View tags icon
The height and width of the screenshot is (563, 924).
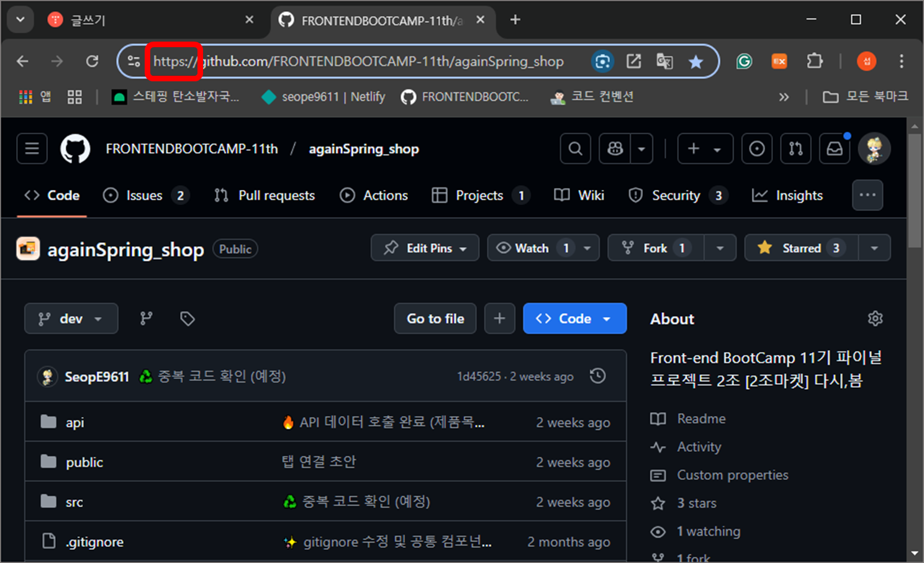[188, 318]
